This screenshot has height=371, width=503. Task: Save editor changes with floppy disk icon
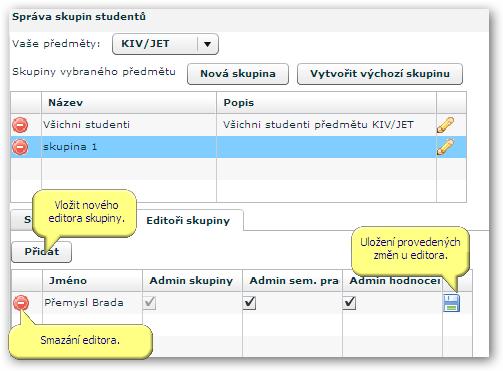(452, 303)
